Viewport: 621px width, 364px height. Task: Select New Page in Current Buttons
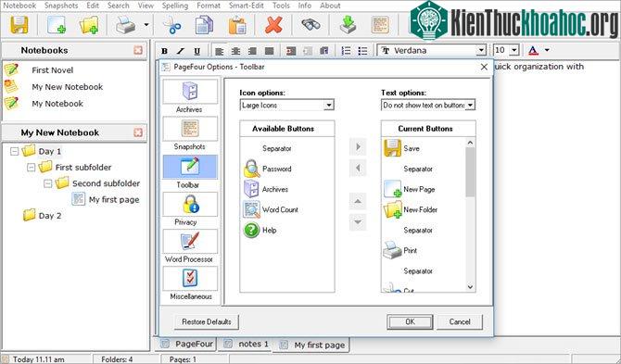419,190
